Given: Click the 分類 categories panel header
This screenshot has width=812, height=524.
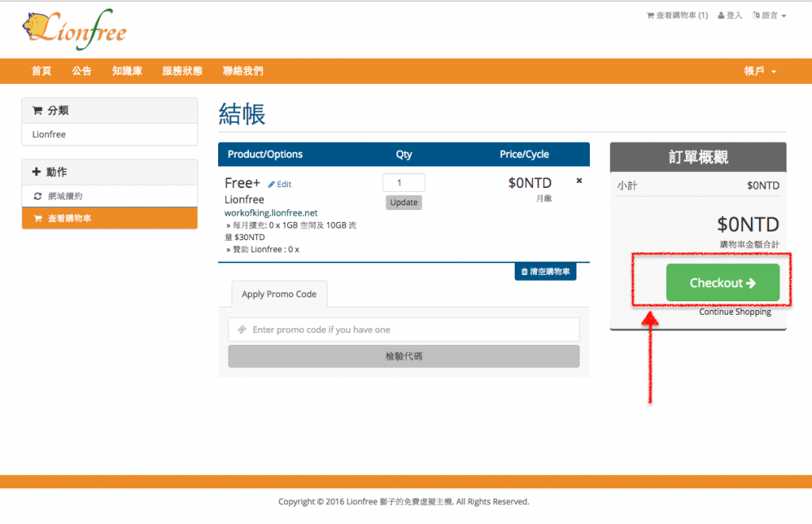Looking at the screenshot, I should pos(109,110).
